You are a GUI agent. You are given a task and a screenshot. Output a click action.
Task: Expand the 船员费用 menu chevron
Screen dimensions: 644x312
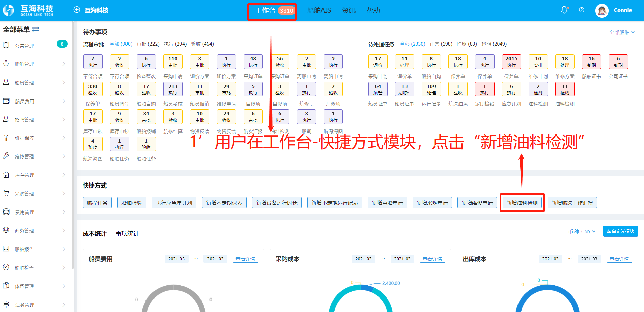tap(64, 101)
